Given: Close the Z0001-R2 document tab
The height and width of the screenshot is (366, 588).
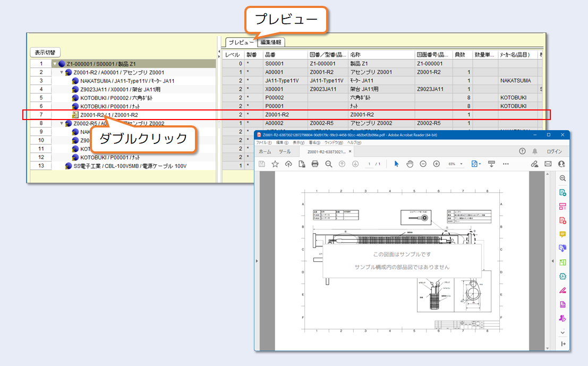Looking at the screenshot, I should coord(350,151).
